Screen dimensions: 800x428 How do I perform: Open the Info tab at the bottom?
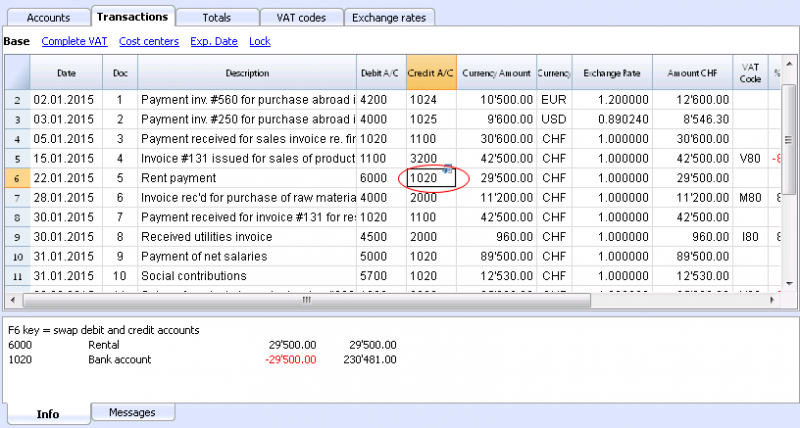[x=48, y=414]
